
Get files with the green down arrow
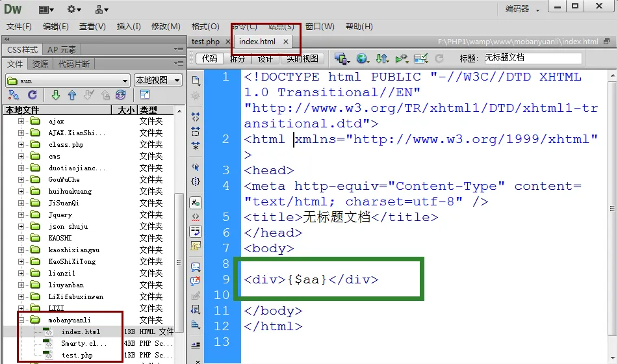pyautogui.click(x=56, y=95)
